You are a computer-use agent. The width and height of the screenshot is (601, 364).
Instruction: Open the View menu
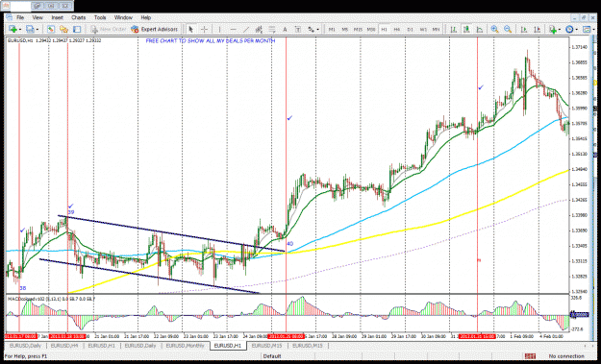click(x=38, y=17)
